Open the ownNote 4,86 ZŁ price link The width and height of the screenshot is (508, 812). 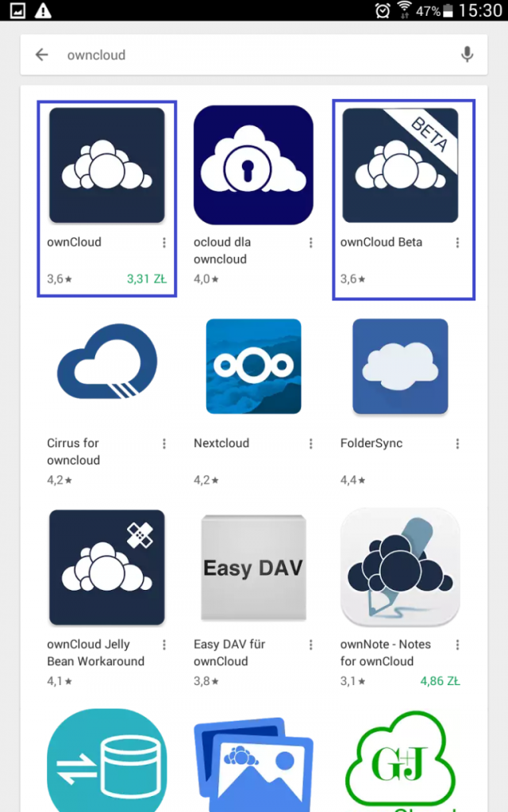point(440,680)
